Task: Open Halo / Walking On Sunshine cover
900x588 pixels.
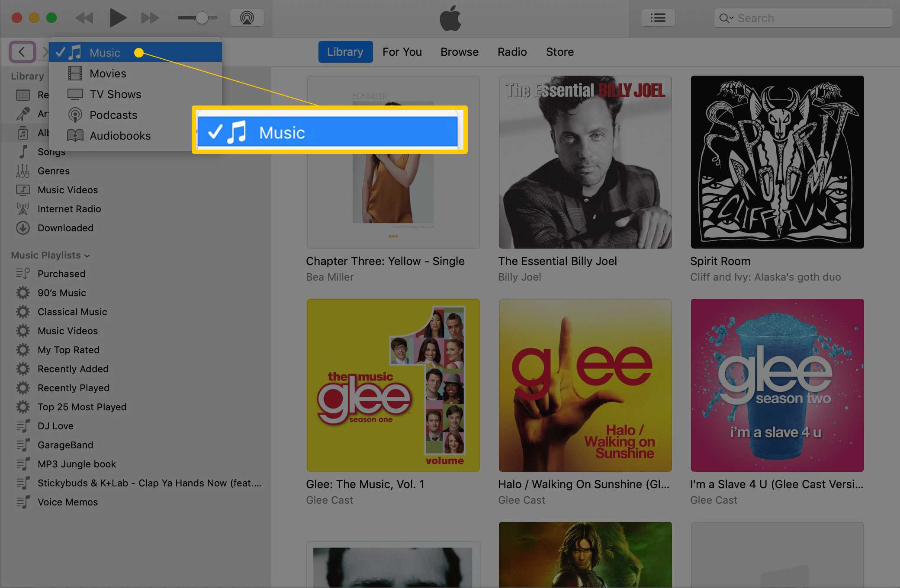Action: (x=585, y=385)
